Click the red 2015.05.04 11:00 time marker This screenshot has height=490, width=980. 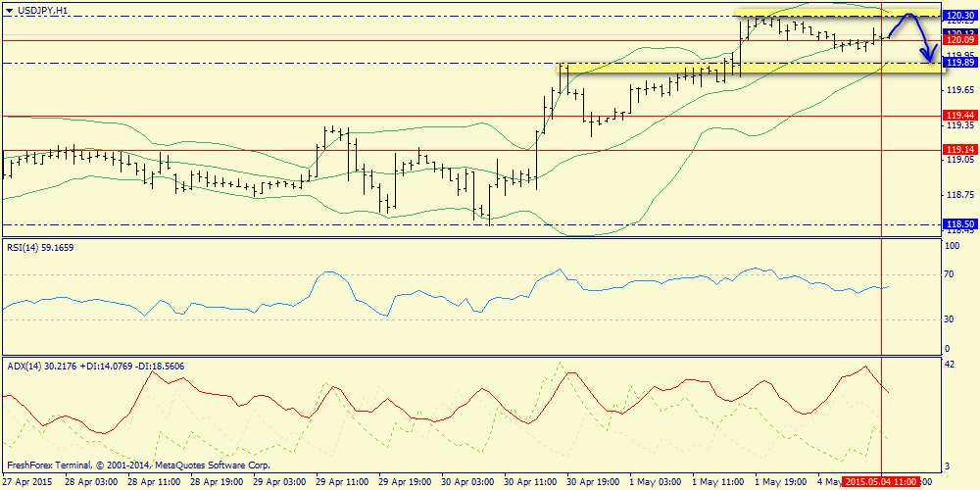pos(880,482)
